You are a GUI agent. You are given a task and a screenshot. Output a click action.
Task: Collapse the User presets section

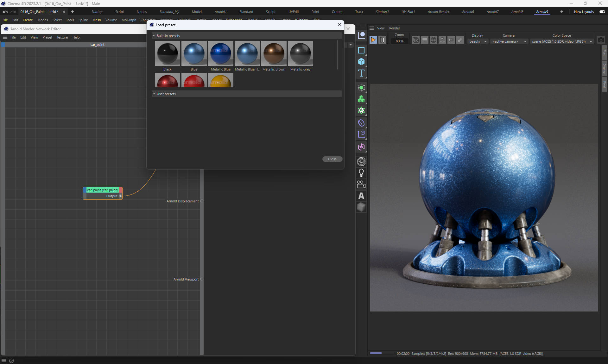point(154,94)
